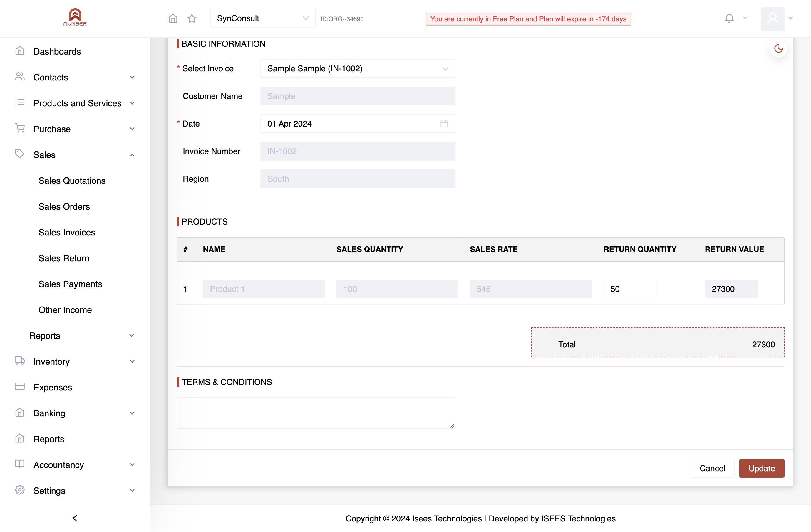Viewport: 811px width, 532px height.
Task: Click the RETURN QUANTITY column header
Action: tap(640, 249)
